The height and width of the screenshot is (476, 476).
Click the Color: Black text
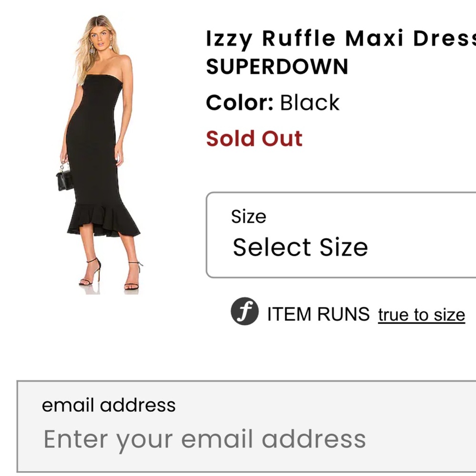tap(273, 102)
